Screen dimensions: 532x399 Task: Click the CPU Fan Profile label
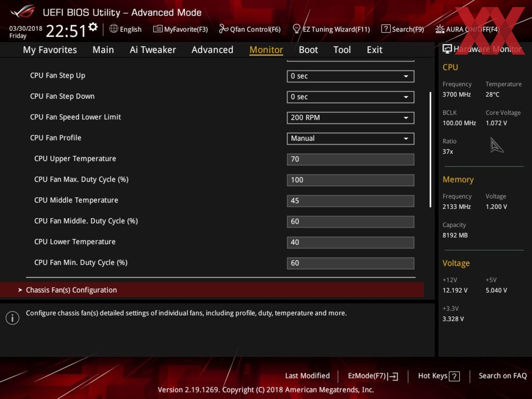tap(56, 138)
